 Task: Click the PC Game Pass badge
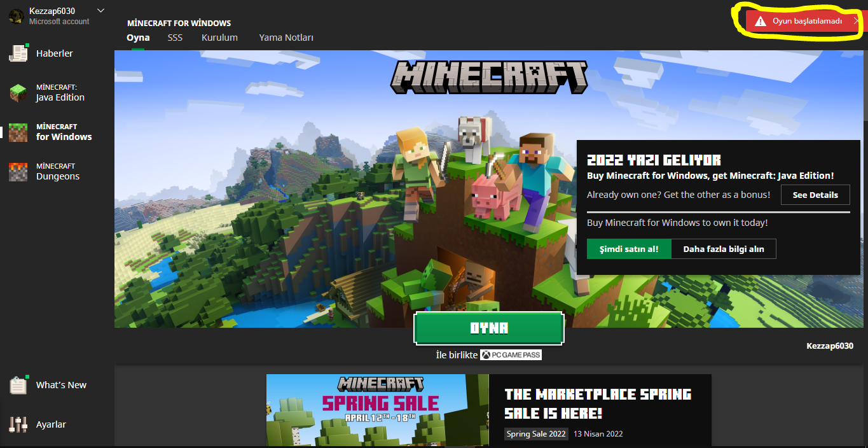click(x=511, y=355)
